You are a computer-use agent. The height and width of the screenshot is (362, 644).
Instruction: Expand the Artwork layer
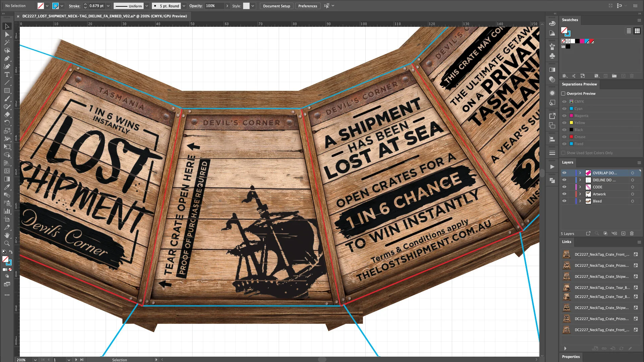click(580, 194)
